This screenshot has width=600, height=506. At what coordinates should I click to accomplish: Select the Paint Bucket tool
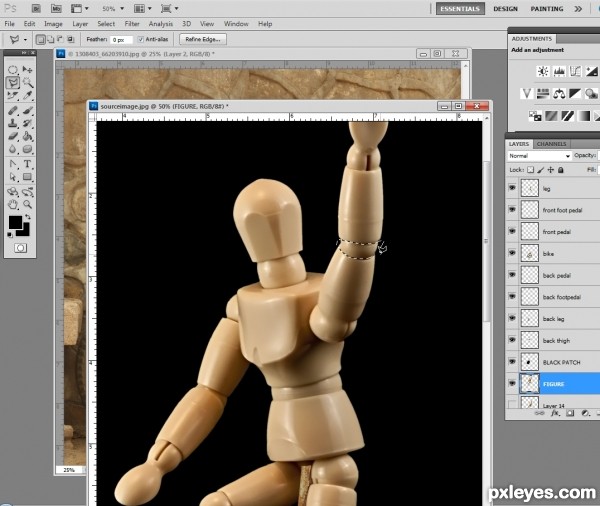click(x=28, y=136)
